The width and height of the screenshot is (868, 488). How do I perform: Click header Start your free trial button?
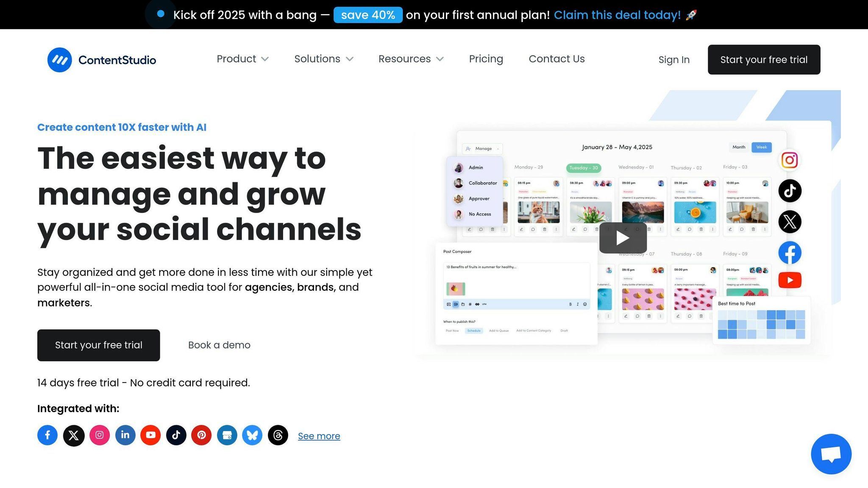[x=764, y=60]
